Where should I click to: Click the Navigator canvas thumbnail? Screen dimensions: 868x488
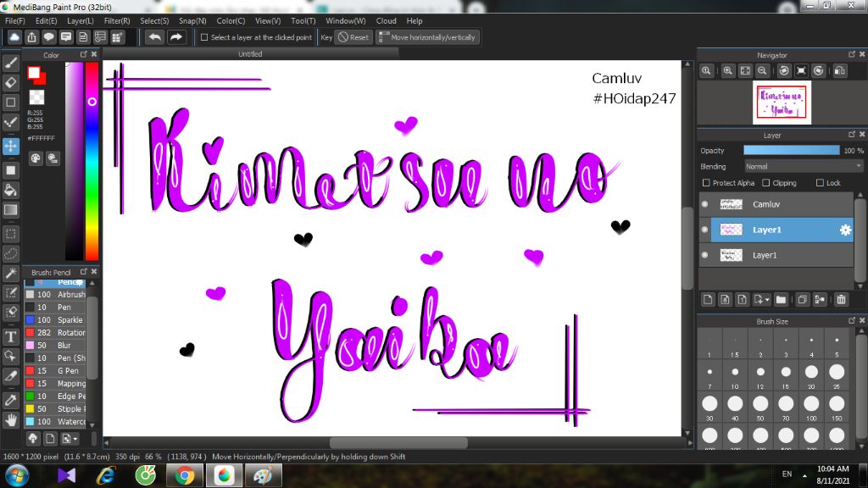tap(782, 103)
